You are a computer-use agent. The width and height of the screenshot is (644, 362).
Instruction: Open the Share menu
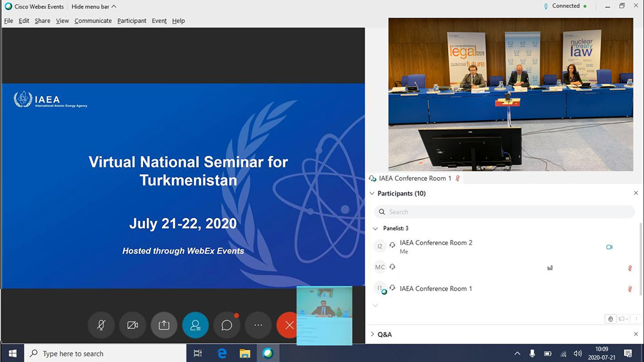42,21
